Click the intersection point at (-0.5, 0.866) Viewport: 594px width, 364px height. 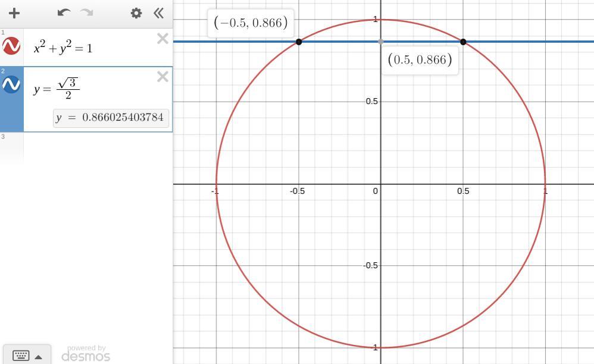299,42
